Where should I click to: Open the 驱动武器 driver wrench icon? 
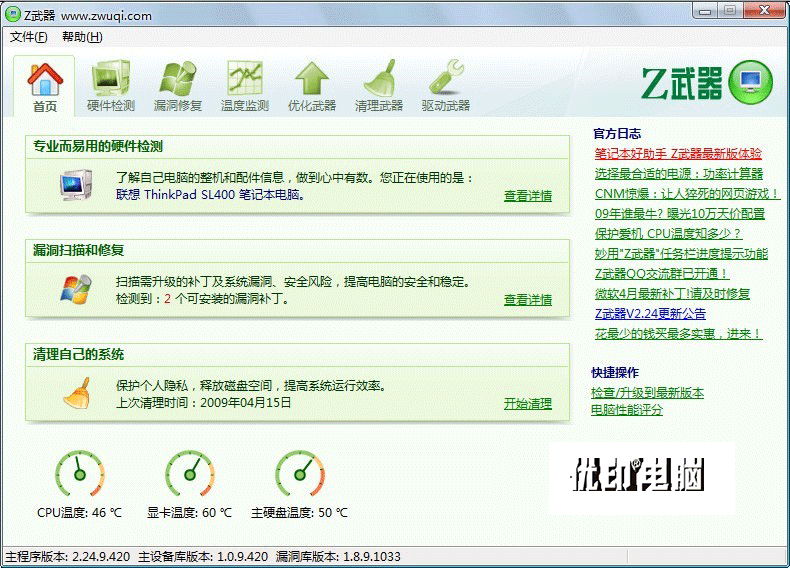coord(446,78)
